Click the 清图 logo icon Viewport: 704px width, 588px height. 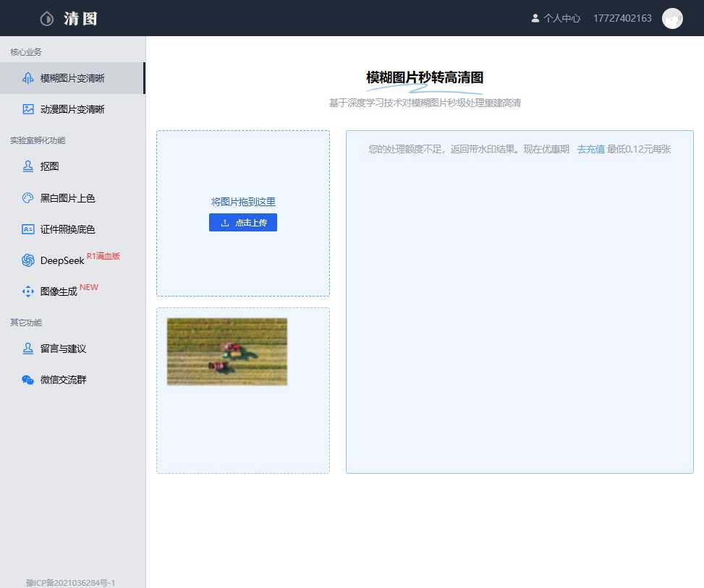(x=46, y=17)
